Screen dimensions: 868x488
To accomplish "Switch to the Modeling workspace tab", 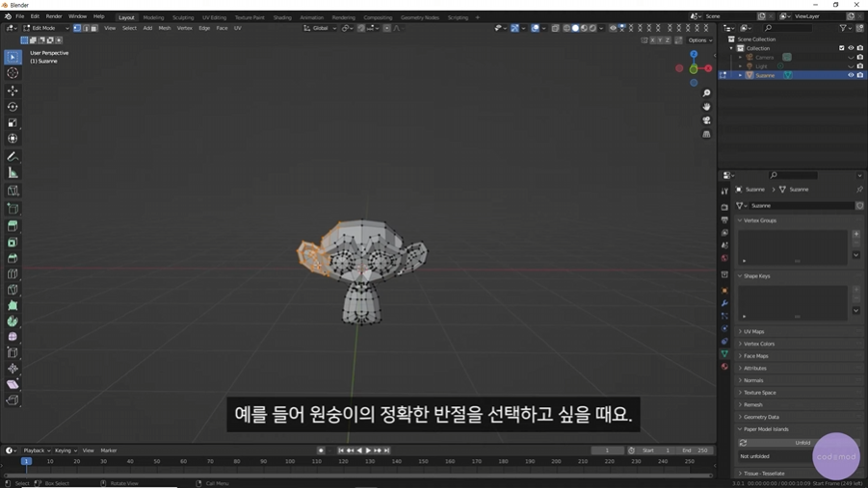I will tap(153, 17).
